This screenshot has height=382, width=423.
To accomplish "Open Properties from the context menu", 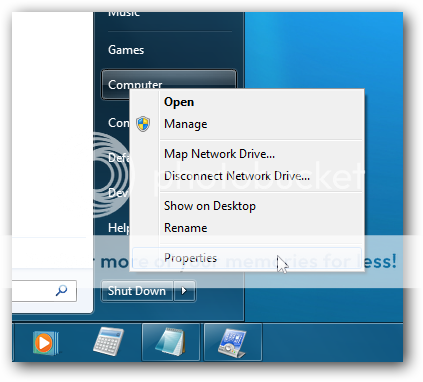I will pyautogui.click(x=247, y=258).
